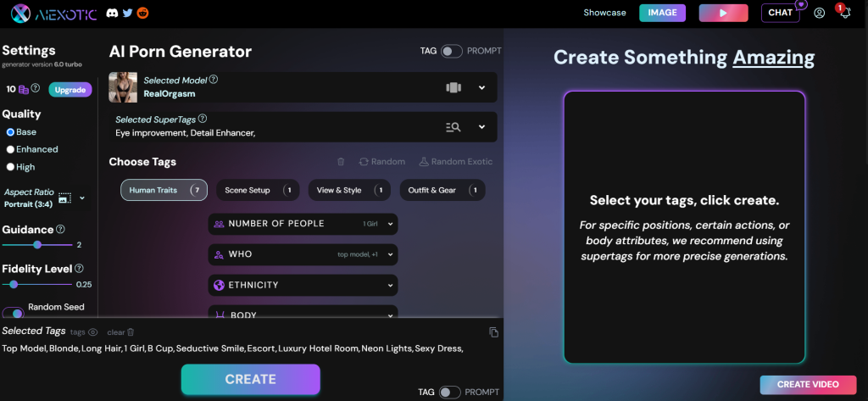
Task: Open the View & Style tab
Action: coord(349,190)
